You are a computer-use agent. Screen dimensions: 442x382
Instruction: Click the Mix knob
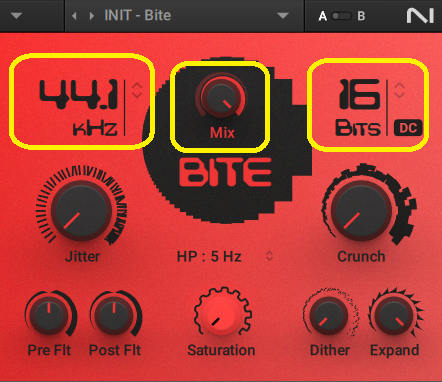(221, 97)
